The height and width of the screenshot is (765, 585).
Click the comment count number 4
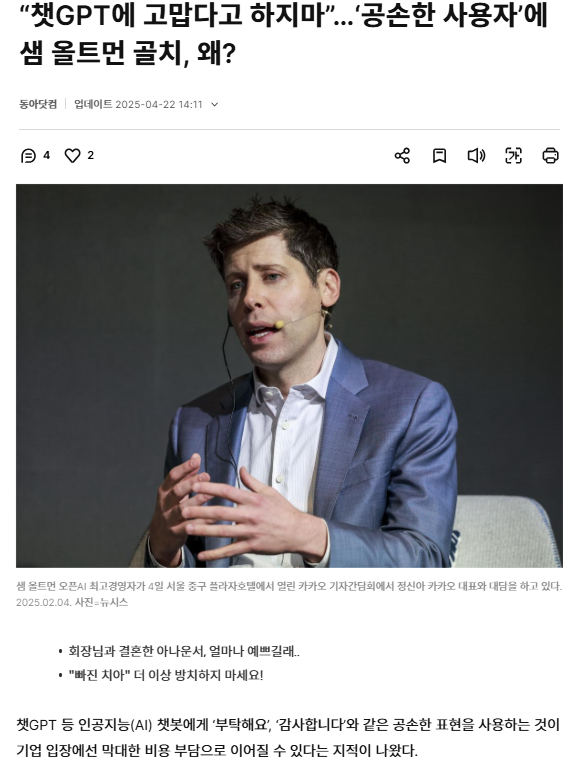pos(46,156)
